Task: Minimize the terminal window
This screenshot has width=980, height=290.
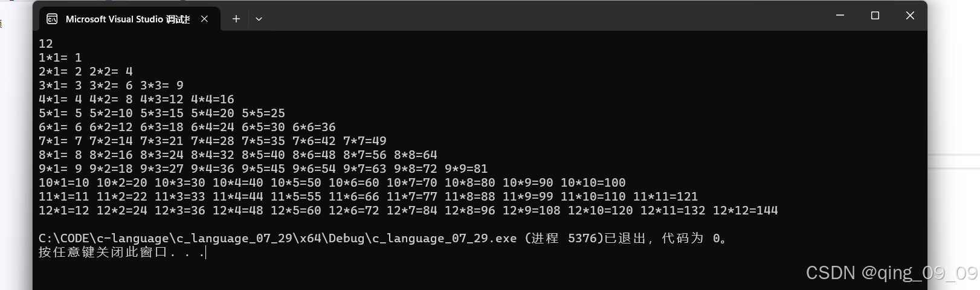Action: [840, 16]
